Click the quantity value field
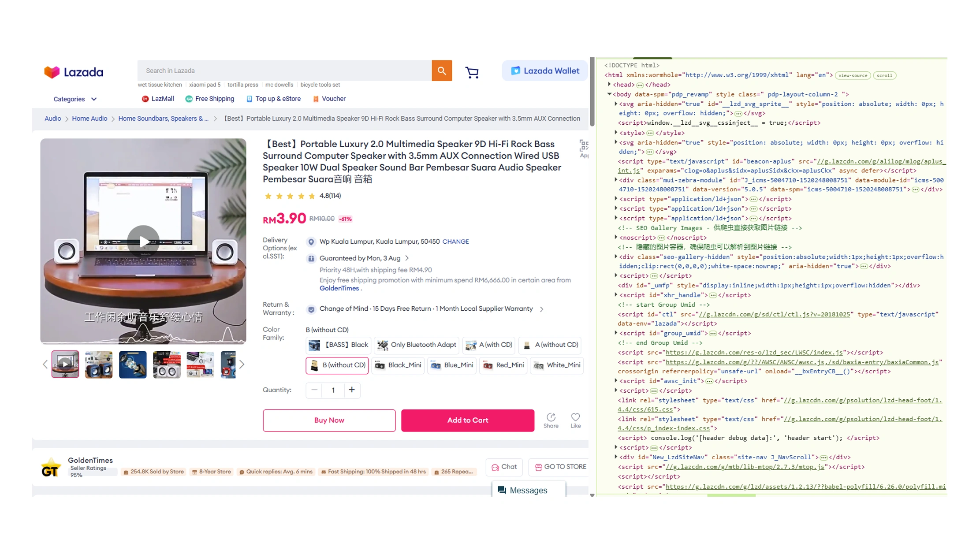 pyautogui.click(x=333, y=390)
